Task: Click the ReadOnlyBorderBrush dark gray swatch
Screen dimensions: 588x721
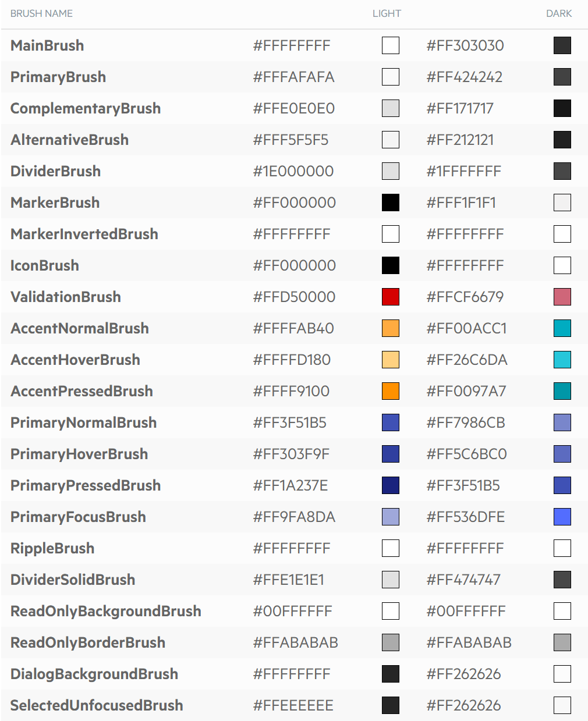Action: click(562, 642)
